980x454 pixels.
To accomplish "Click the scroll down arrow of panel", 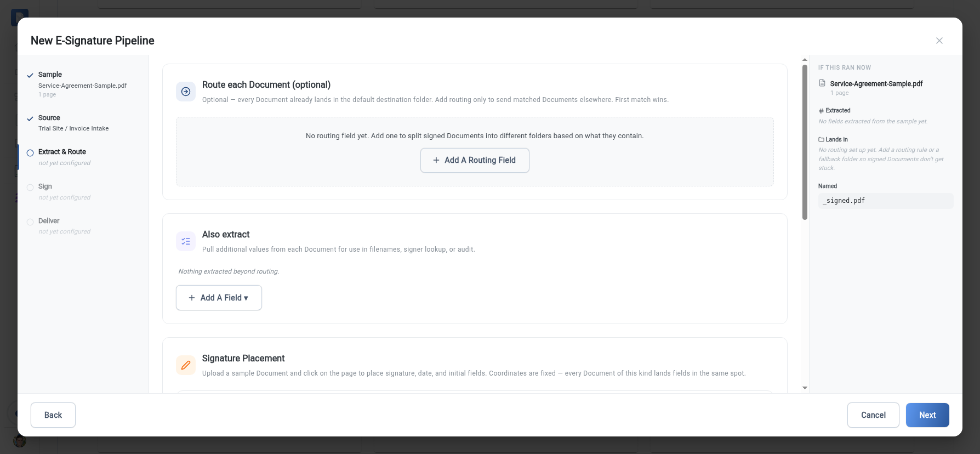I will (805, 388).
